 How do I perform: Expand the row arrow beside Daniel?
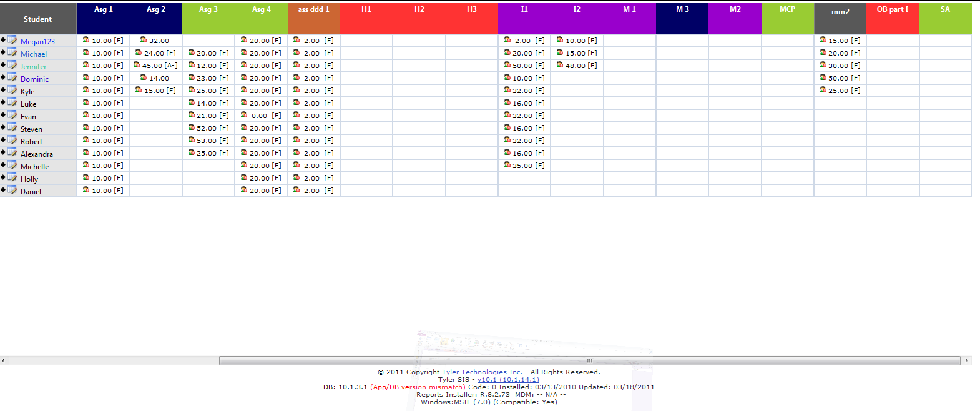[x=3, y=190]
